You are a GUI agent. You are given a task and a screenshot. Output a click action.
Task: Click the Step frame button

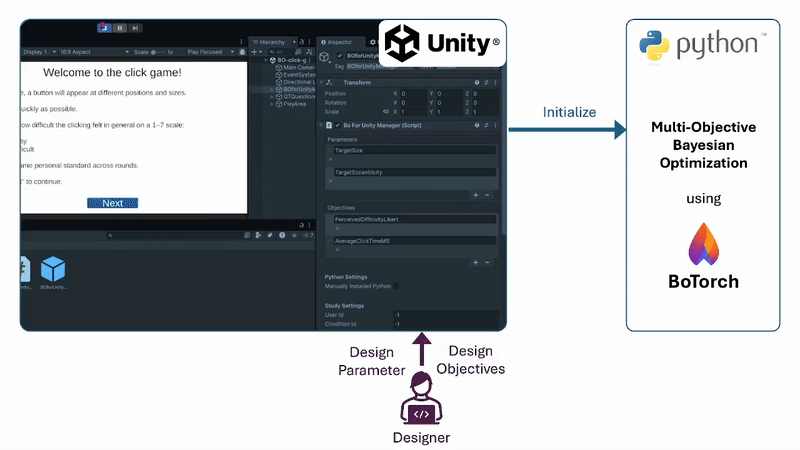coord(135,28)
